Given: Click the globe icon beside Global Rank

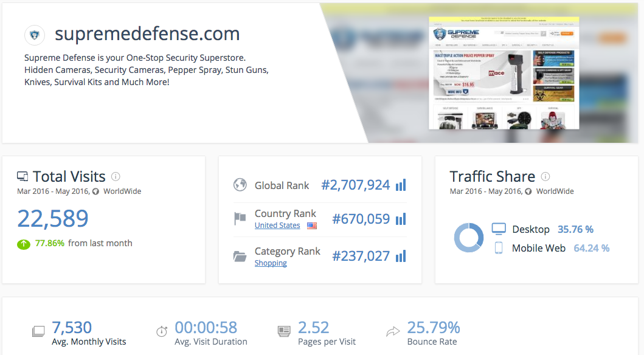Looking at the screenshot, I should (240, 185).
